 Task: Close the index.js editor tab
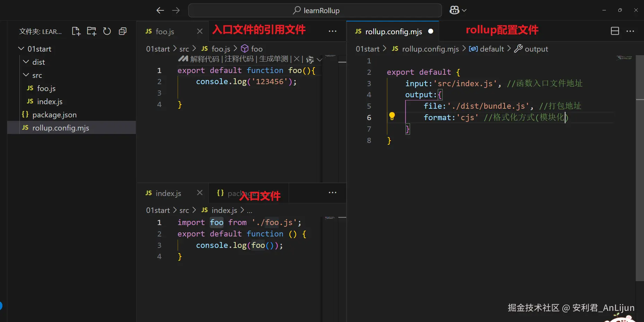200,193
